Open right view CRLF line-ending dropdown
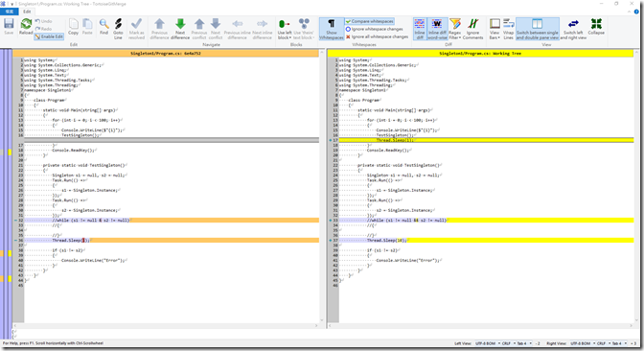This screenshot has width=644, height=351. [x=603, y=343]
